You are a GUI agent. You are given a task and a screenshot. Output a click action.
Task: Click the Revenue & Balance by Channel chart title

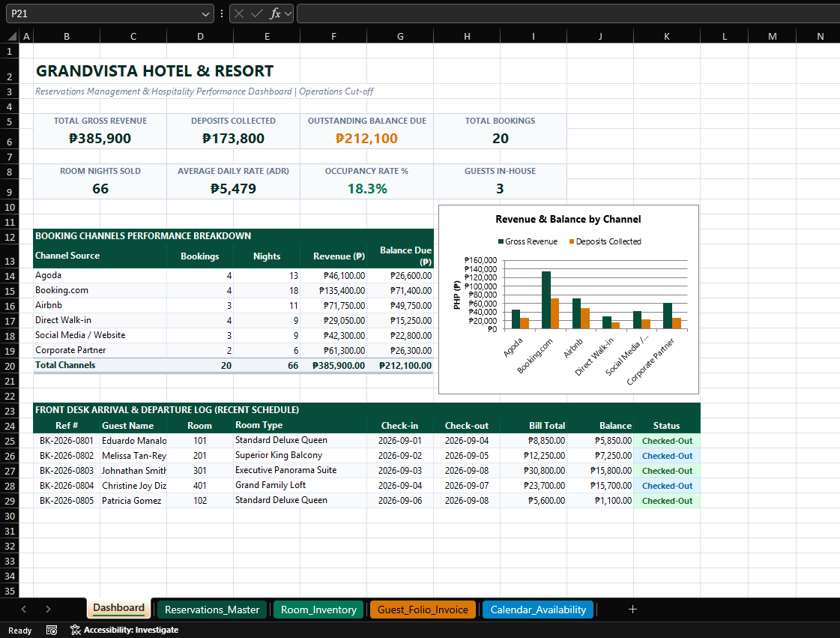568,219
